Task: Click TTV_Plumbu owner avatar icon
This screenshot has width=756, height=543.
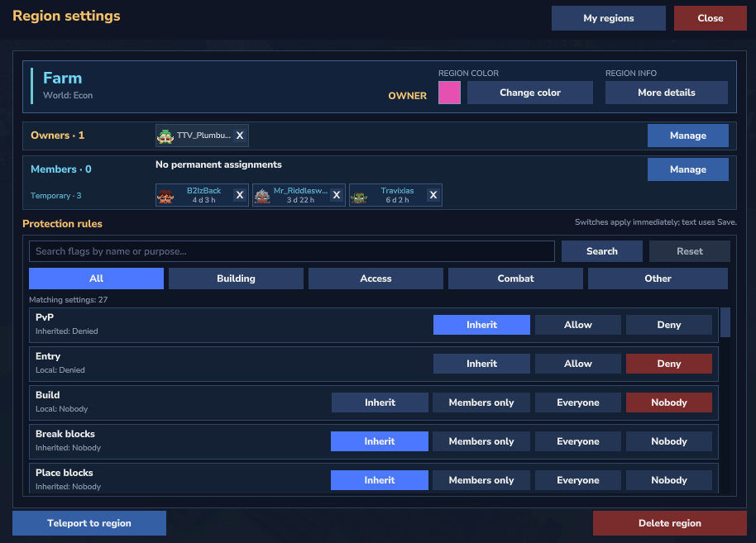Action: (x=165, y=136)
